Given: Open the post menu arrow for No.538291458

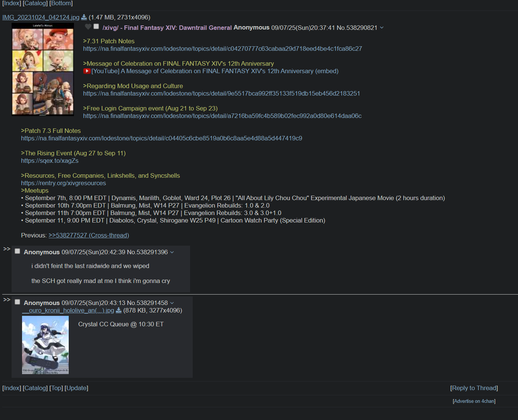Looking at the screenshot, I should [x=172, y=303].
